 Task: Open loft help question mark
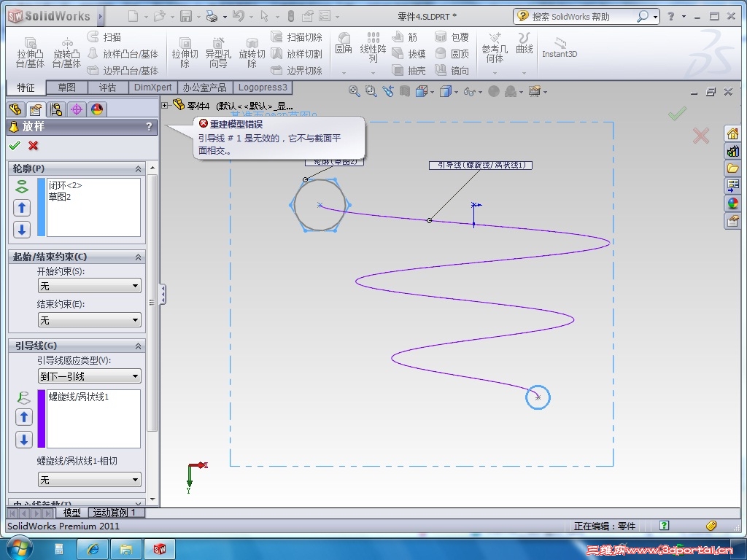pyautogui.click(x=149, y=127)
